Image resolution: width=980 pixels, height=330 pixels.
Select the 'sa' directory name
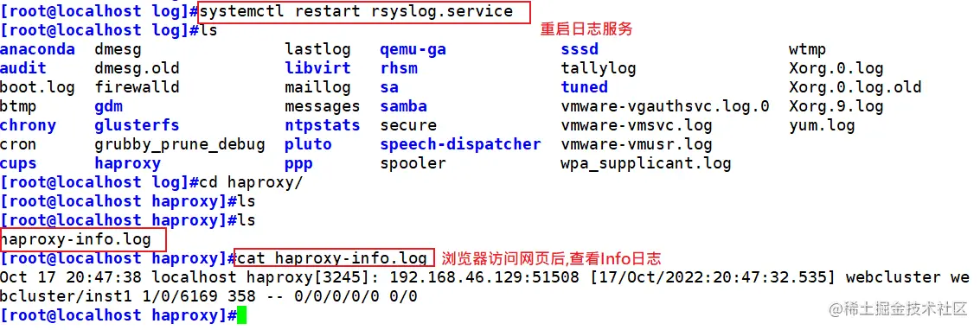(x=389, y=87)
